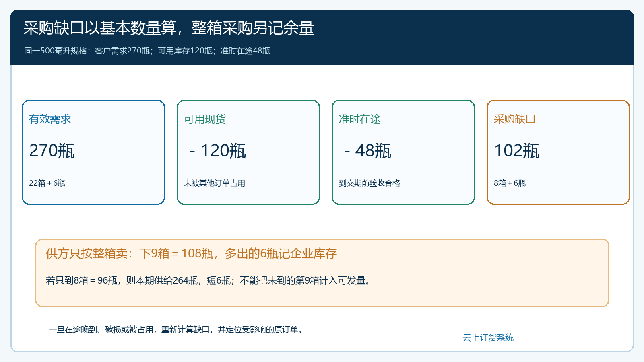Click the note 未被其他订单占用
Image resolution: width=644 pixels, height=362 pixels.
pos(215,183)
